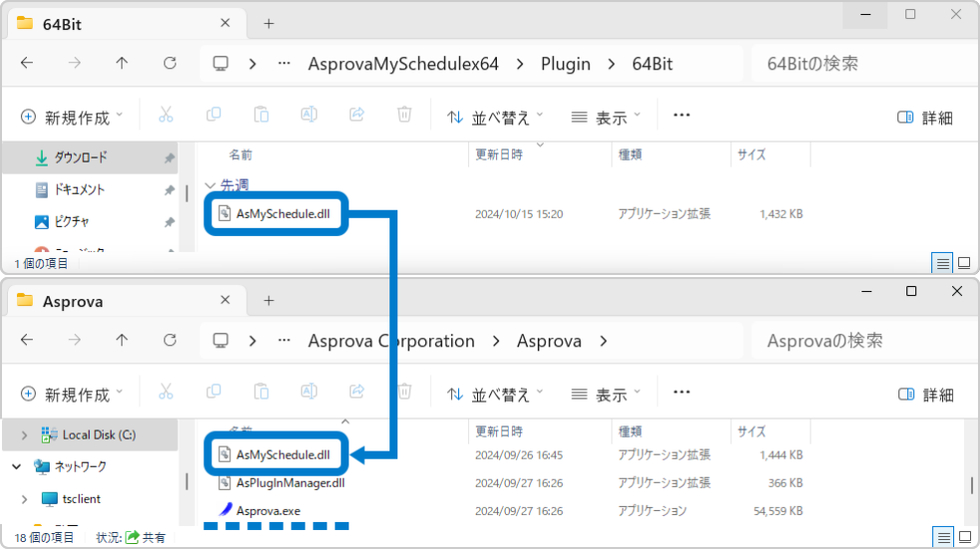980x549 pixels.
Task: Close the Asprova tab
Action: click(x=226, y=300)
